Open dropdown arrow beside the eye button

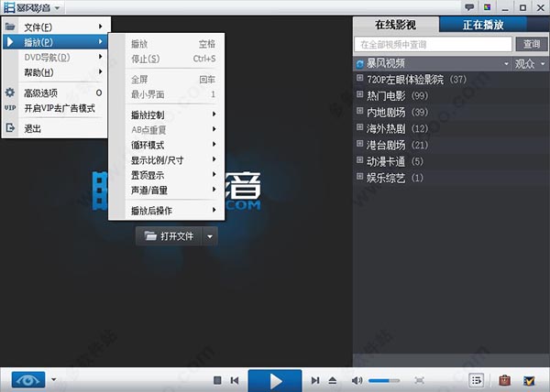[54, 379]
